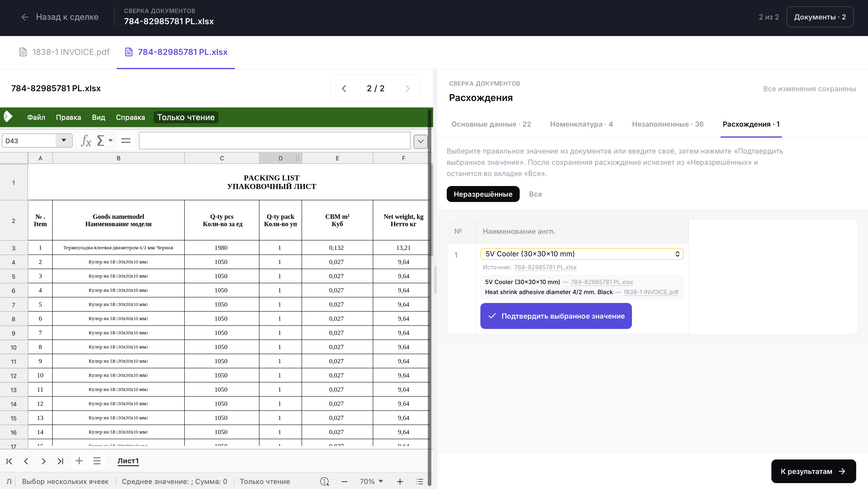
Task: Open the 5V Cooler value select dropdown
Action: [582, 254]
